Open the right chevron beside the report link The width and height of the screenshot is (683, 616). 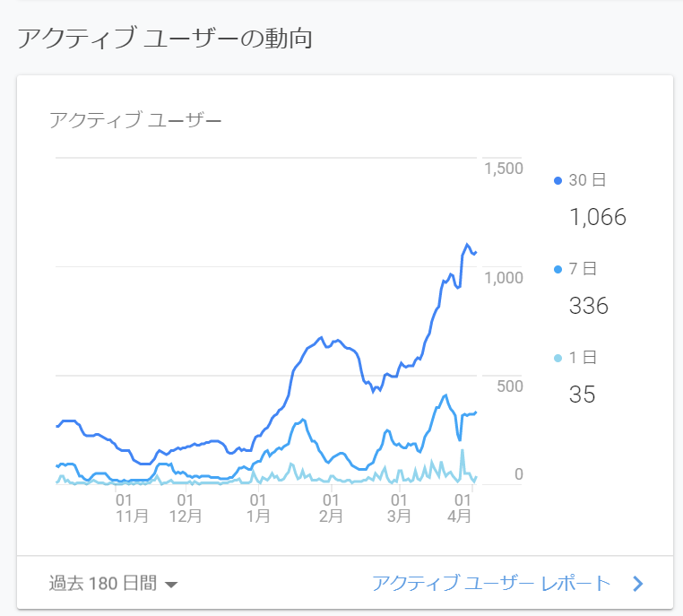point(638,584)
